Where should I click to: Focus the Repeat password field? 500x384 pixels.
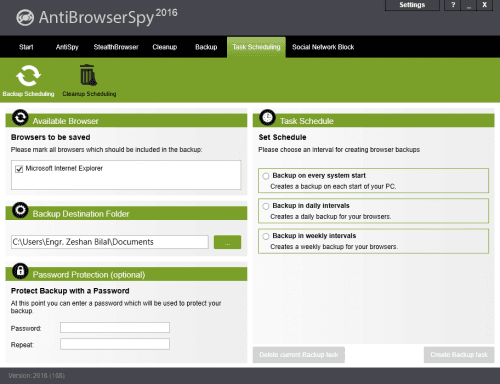coord(115,344)
